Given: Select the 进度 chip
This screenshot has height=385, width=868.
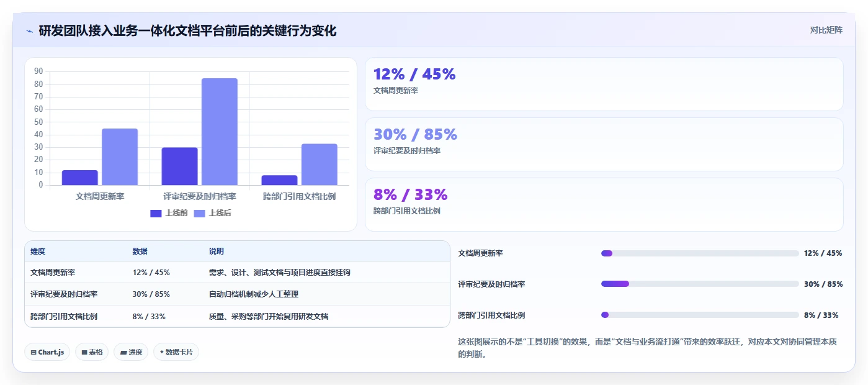Looking at the screenshot, I should click(131, 352).
